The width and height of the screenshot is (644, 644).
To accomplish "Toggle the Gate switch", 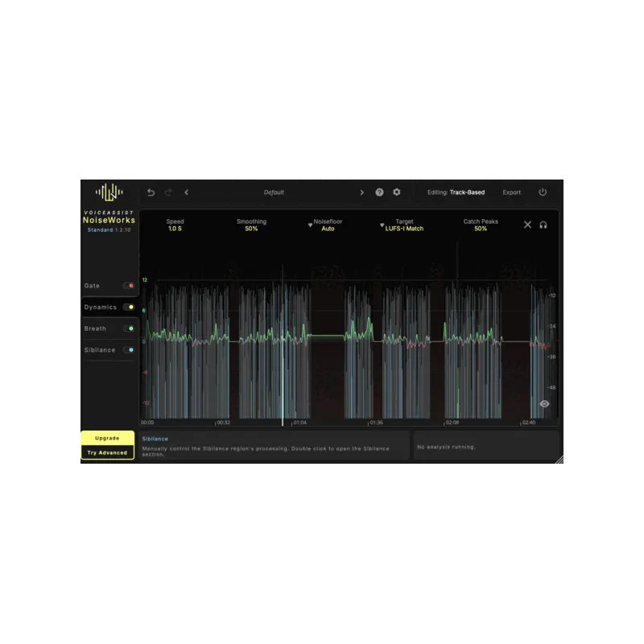I will [x=129, y=286].
